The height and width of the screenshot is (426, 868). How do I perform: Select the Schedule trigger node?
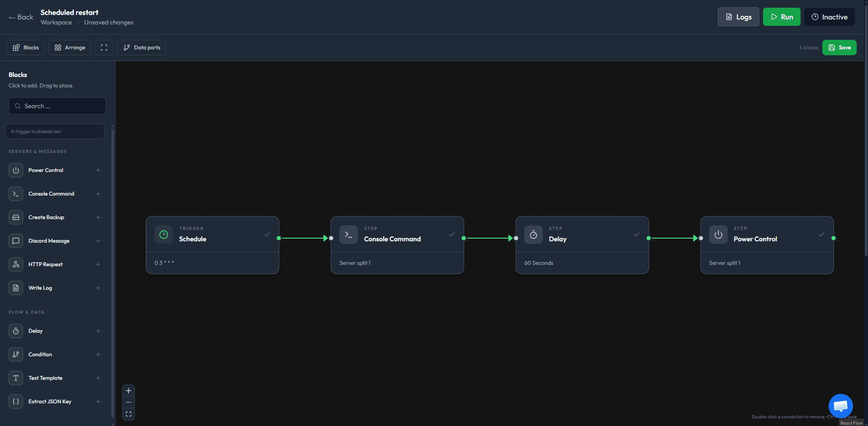click(x=212, y=245)
